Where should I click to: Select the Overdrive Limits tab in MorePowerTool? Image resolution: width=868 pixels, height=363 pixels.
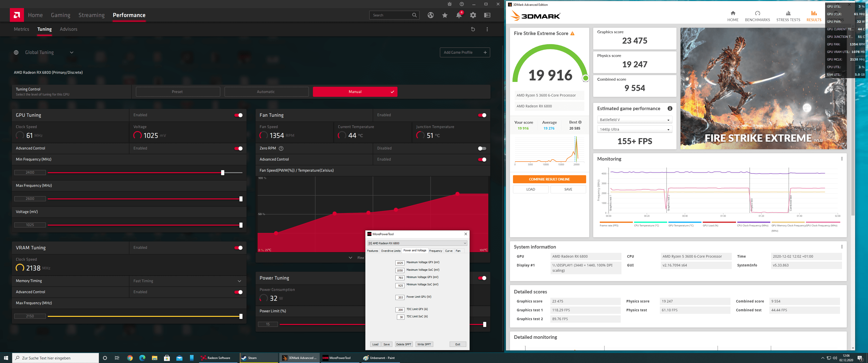391,251
